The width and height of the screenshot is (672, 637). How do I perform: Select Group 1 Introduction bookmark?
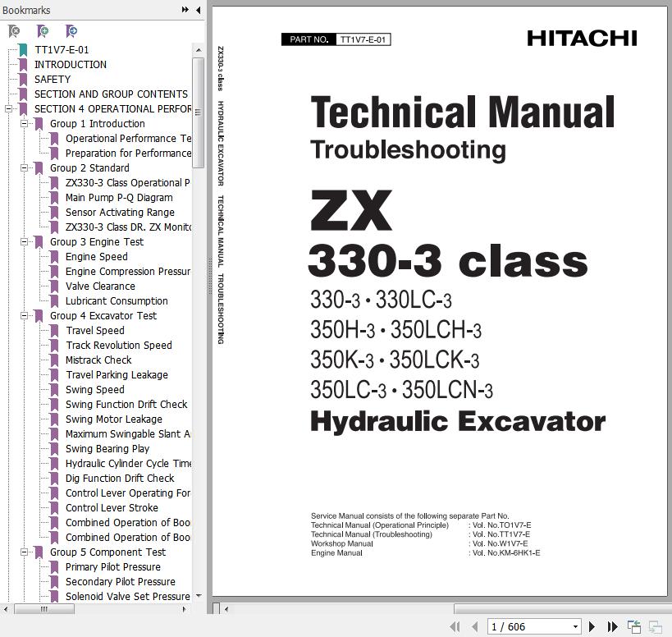point(98,123)
